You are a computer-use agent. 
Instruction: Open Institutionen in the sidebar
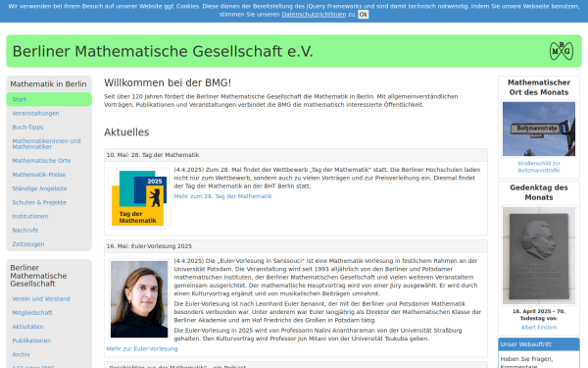pyautogui.click(x=30, y=216)
